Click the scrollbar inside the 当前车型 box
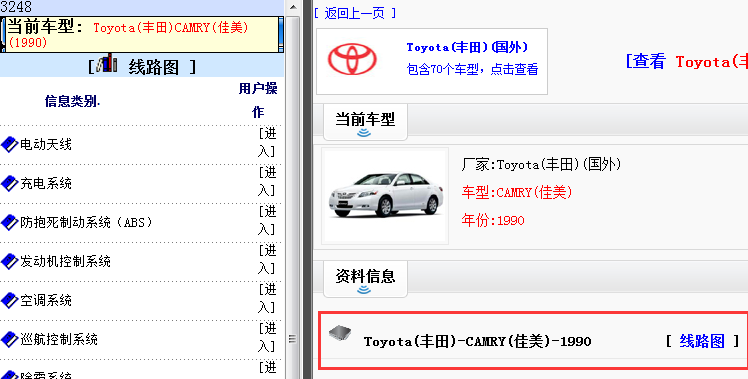 tap(281, 34)
